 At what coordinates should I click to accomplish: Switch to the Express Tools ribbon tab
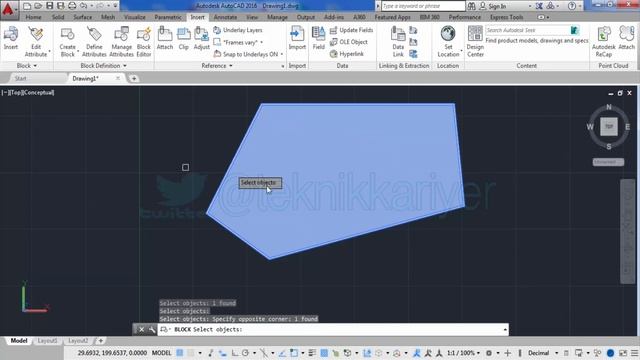[x=507, y=17]
